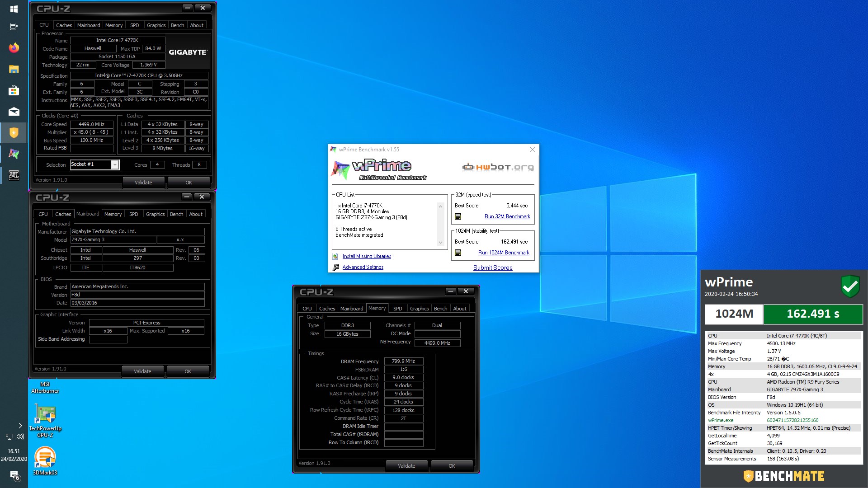
Task: Click OK in the Memory CPU-Z window
Action: click(x=452, y=466)
